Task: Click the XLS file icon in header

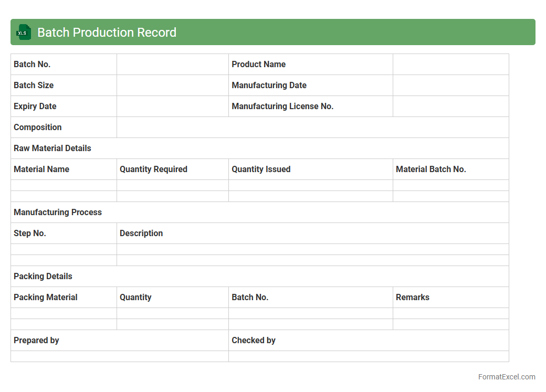Action: (x=24, y=32)
